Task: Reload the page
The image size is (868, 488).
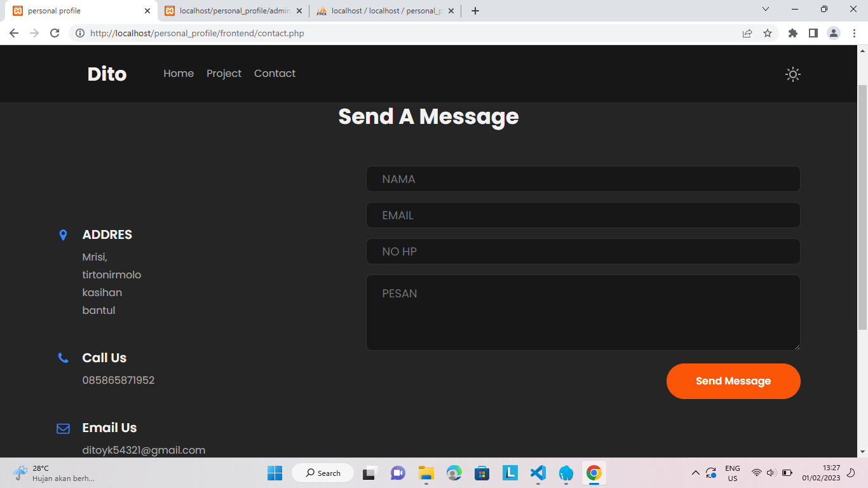Action: pos(55,33)
